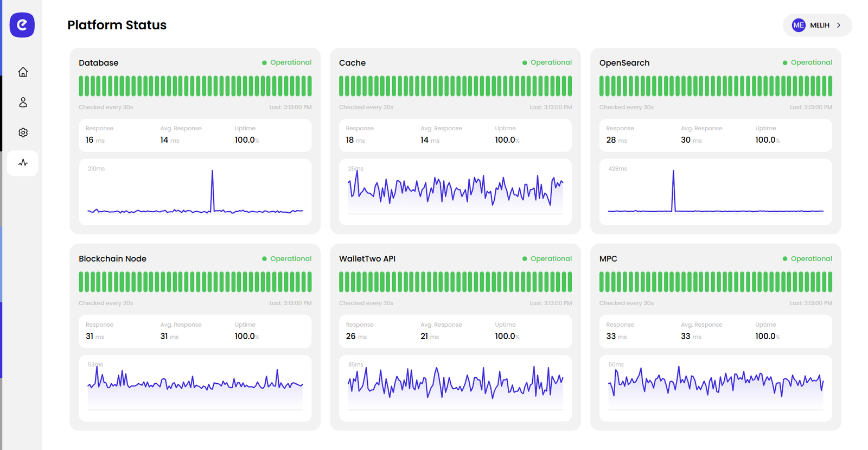Viewport: 868px width, 450px height.
Task: Click the WalletTwo API card title
Action: [367, 259]
